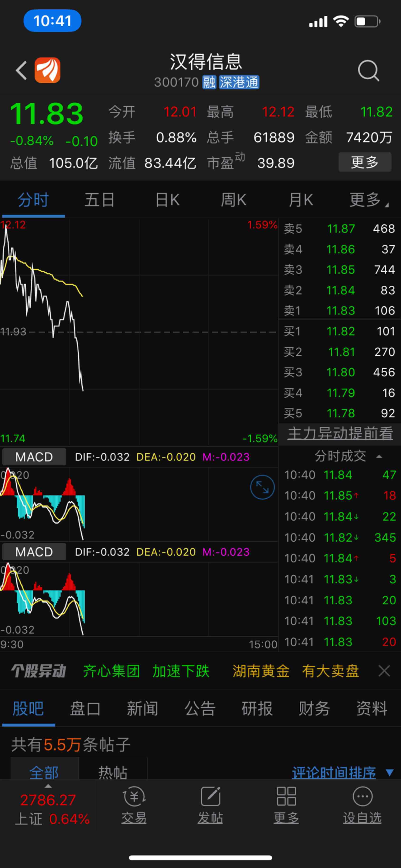Switch the second MACD indicator selector
The width and height of the screenshot is (401, 868).
click(34, 552)
